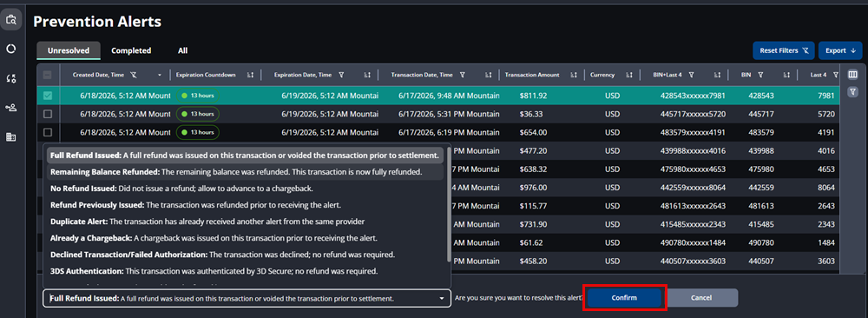Viewport: 868px width, 318px height.
Task: Click Last 4 value 8064
Action: [825, 188]
